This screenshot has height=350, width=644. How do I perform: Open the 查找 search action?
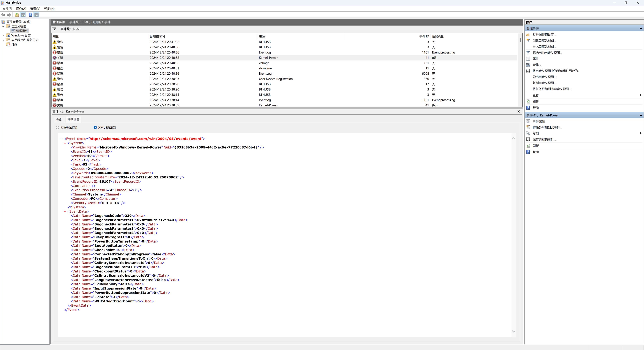[x=536, y=65]
